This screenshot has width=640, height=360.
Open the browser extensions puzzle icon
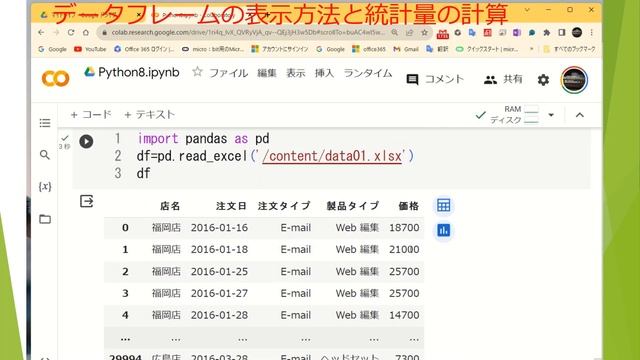[x=547, y=33]
